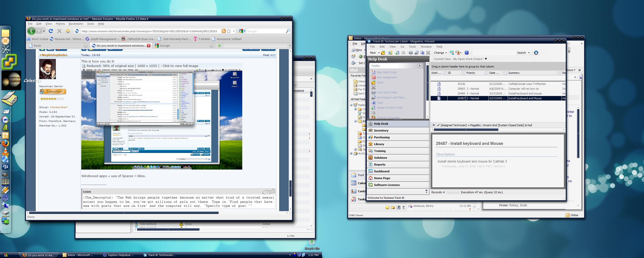Switch to the Kweb tab
Screen dimensions: 644x258
click(58, 46)
